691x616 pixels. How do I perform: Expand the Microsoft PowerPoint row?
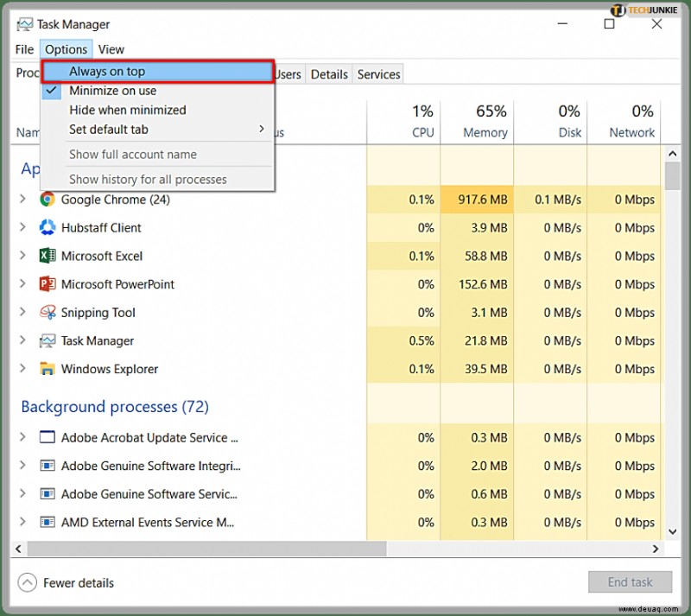22,284
